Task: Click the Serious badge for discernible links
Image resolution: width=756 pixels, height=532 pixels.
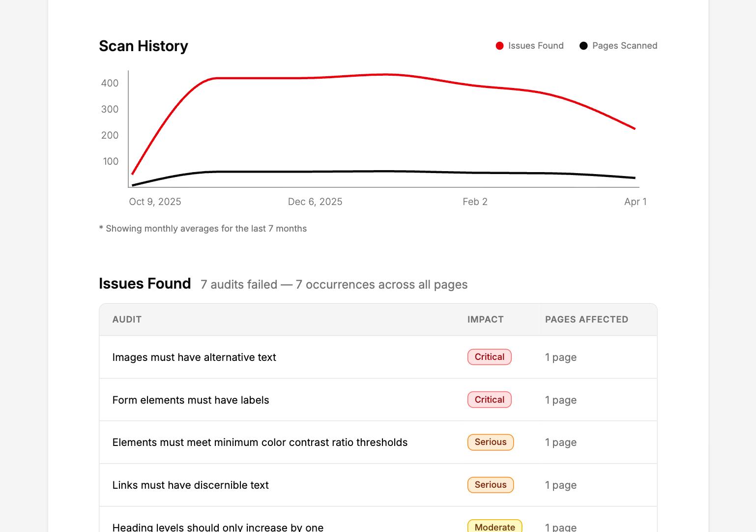Action: point(491,485)
